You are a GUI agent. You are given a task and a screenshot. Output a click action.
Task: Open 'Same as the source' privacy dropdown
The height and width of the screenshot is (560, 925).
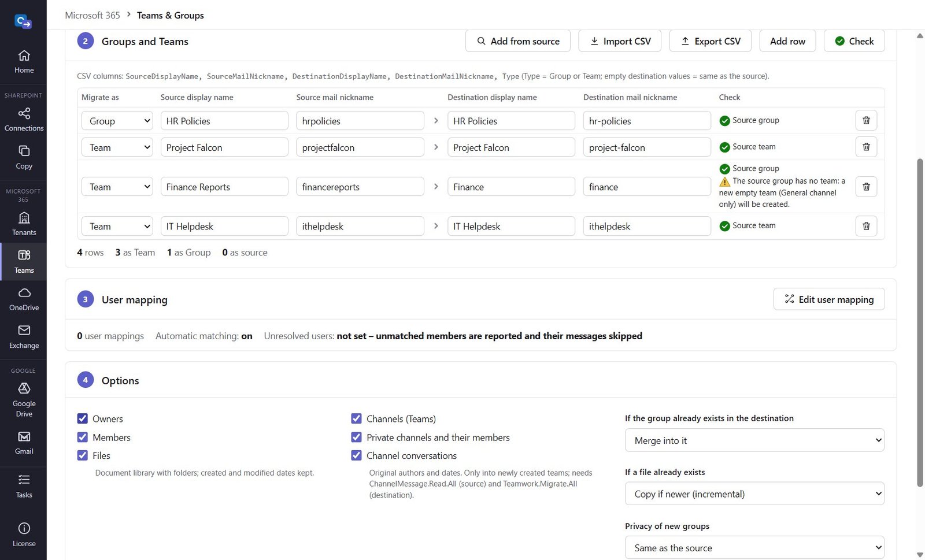point(754,547)
